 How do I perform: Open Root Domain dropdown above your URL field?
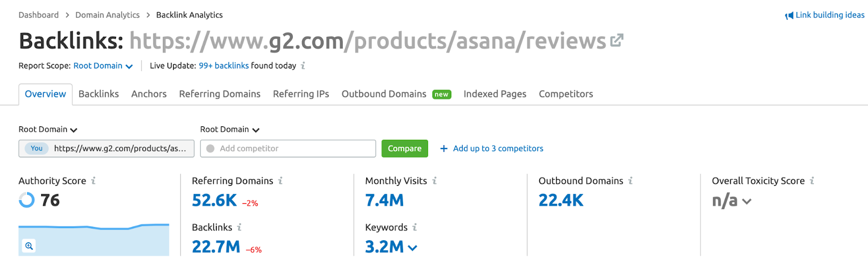(x=48, y=130)
